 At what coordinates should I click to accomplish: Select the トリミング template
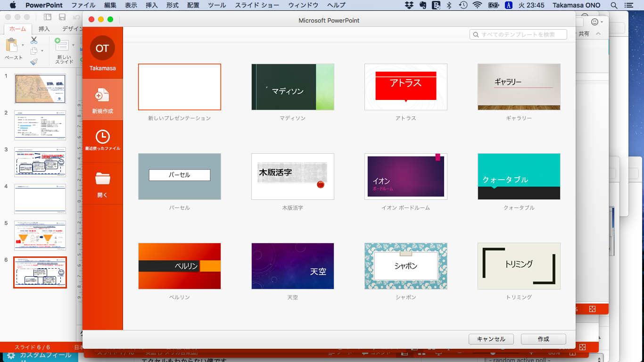(x=519, y=266)
